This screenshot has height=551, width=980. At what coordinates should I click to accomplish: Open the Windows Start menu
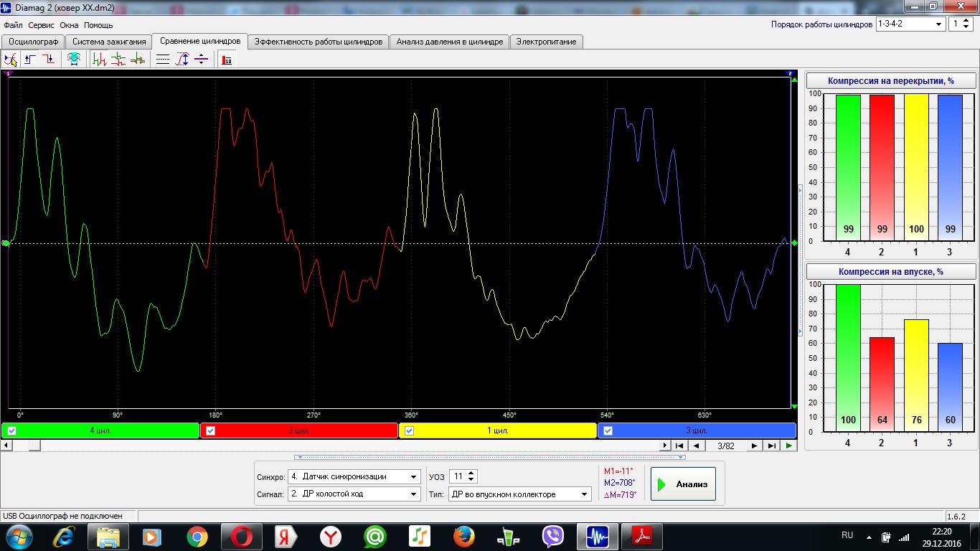coord(18,536)
